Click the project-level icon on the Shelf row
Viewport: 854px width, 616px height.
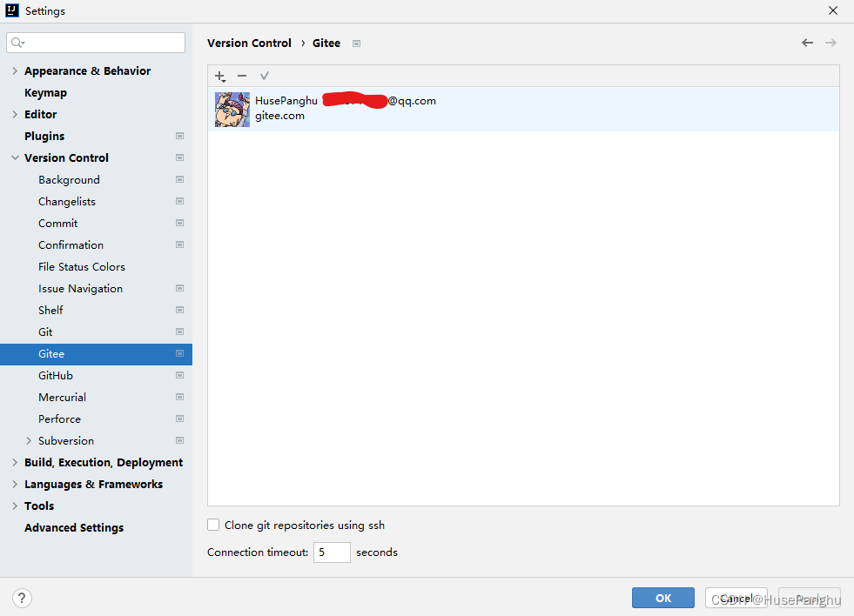(x=179, y=311)
